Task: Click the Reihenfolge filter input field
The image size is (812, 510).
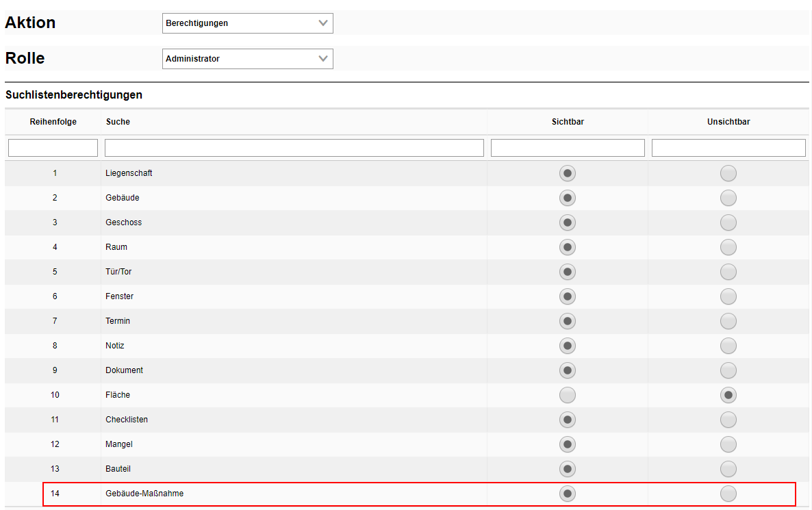Action: pos(53,148)
